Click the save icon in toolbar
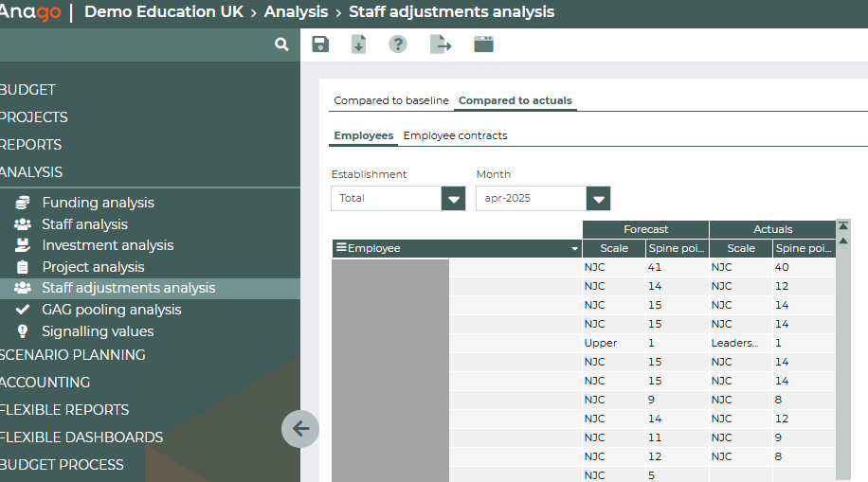868x482 pixels. click(x=320, y=45)
